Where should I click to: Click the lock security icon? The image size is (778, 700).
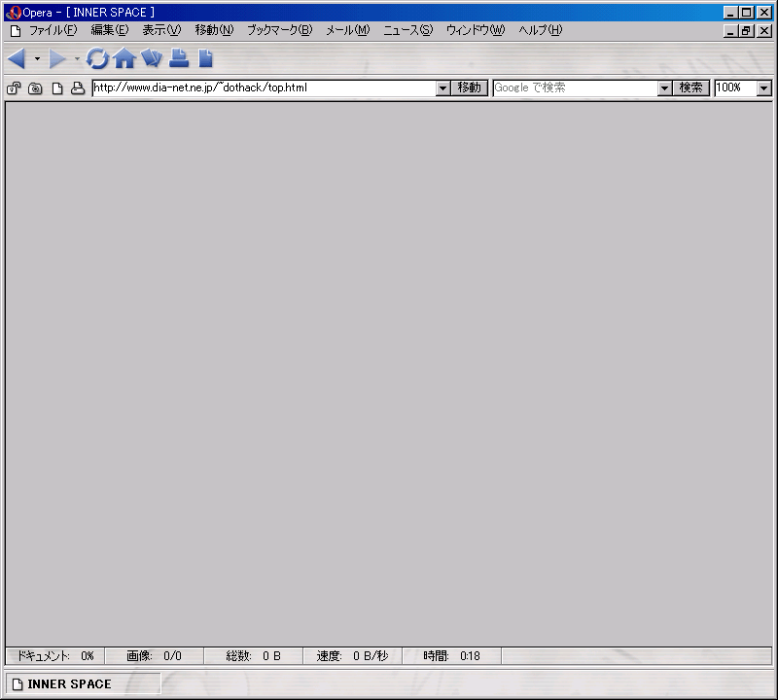pos(14,88)
